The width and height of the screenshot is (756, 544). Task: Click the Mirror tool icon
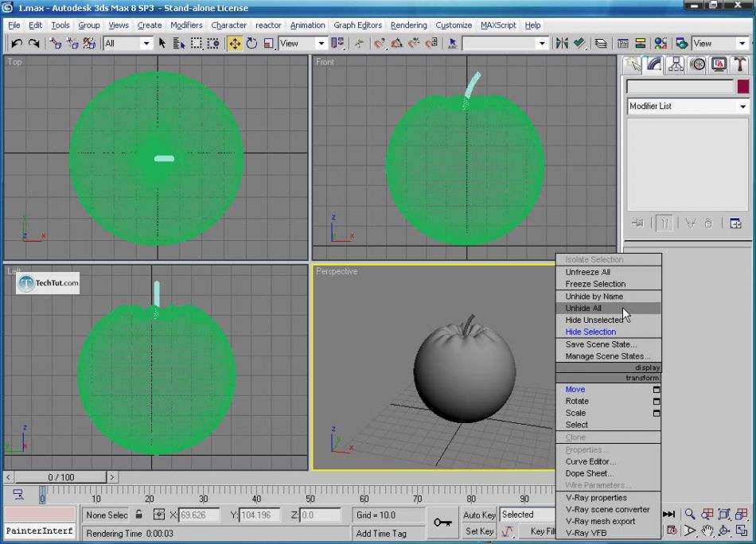(562, 44)
